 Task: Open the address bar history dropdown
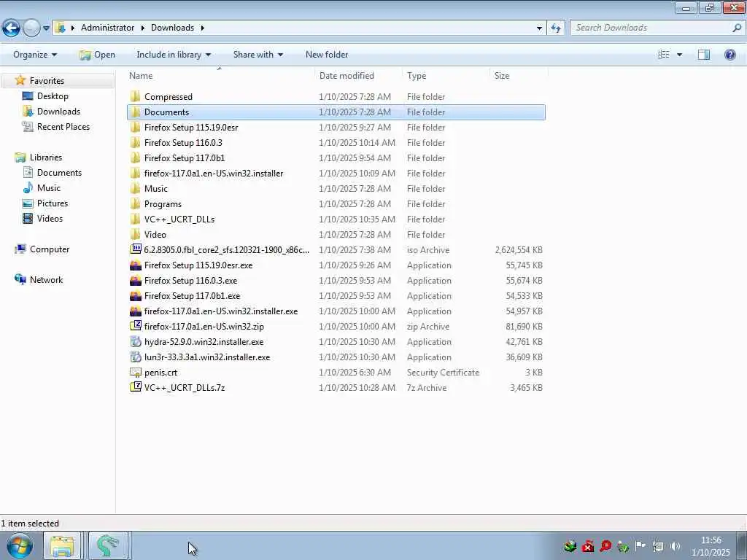[x=539, y=28]
